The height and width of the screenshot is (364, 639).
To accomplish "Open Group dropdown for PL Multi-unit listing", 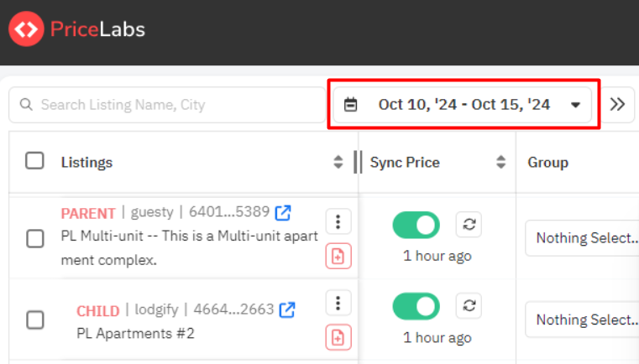I will (582, 238).
